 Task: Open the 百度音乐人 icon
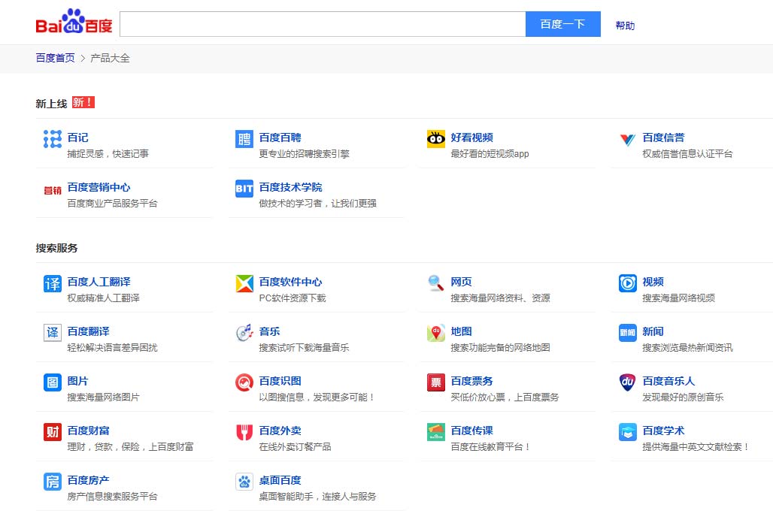coord(628,382)
